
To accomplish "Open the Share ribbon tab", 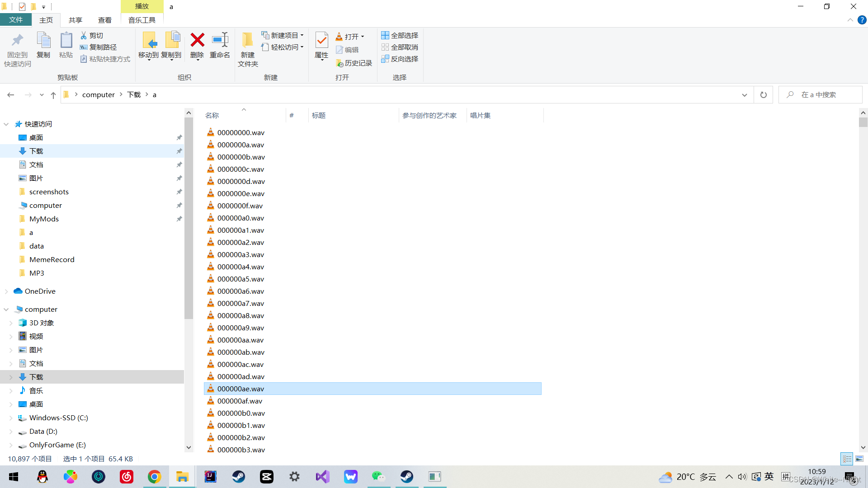I will [75, 20].
